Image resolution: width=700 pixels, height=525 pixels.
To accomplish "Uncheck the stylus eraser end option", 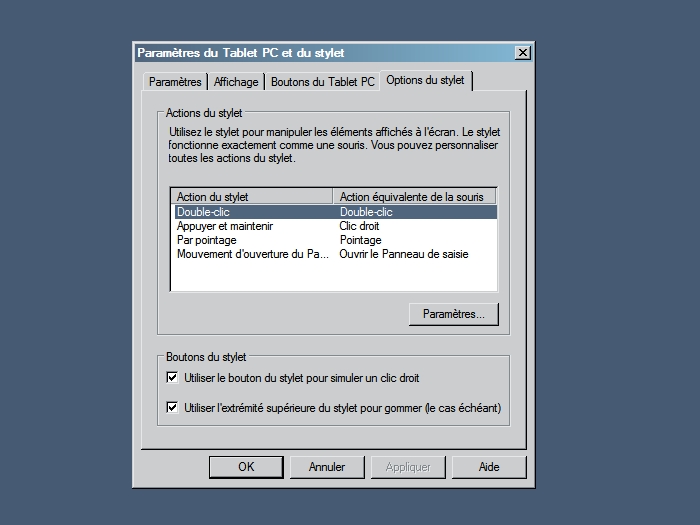I will 172,407.
